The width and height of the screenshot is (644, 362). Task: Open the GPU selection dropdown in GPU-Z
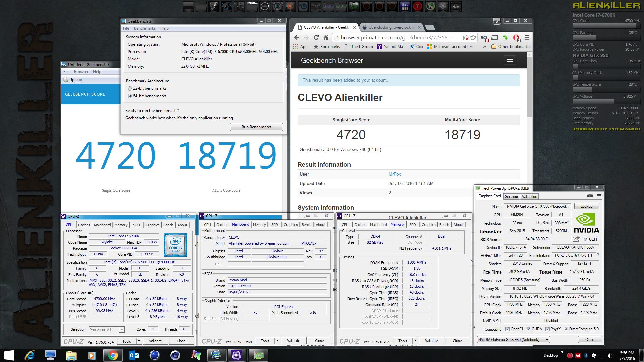(x=514, y=340)
